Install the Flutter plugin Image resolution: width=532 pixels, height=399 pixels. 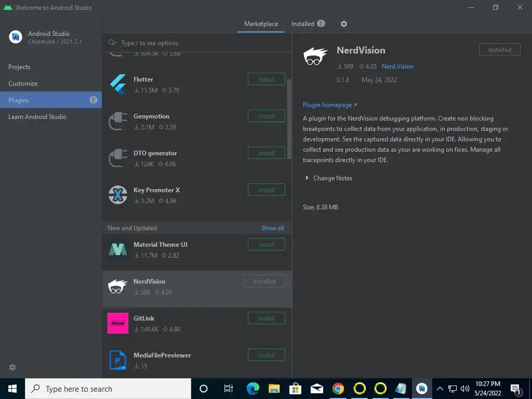pos(267,79)
